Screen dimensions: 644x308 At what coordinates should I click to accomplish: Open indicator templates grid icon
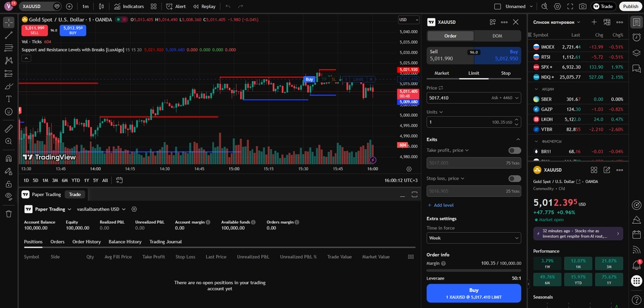coord(153,6)
